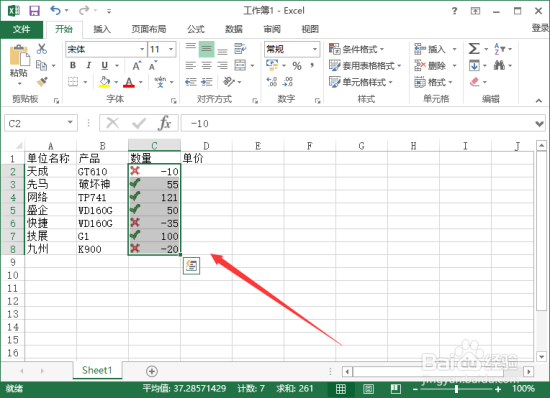Expand the formula bar chevron
This screenshot has width=550, height=398.
(539, 124)
